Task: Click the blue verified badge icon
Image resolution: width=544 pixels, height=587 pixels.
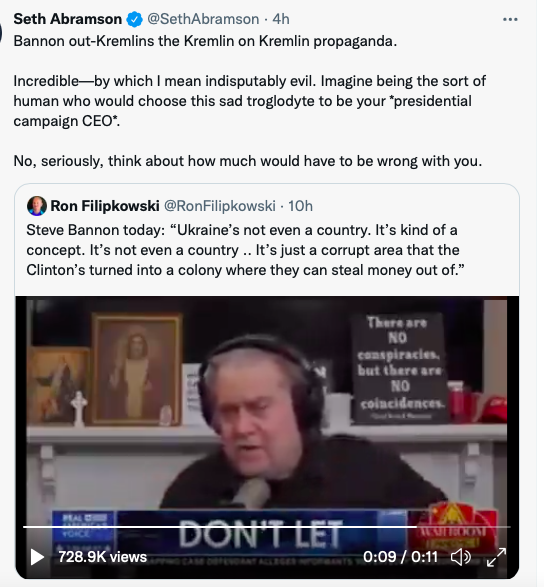Action: pyautogui.click(x=134, y=19)
